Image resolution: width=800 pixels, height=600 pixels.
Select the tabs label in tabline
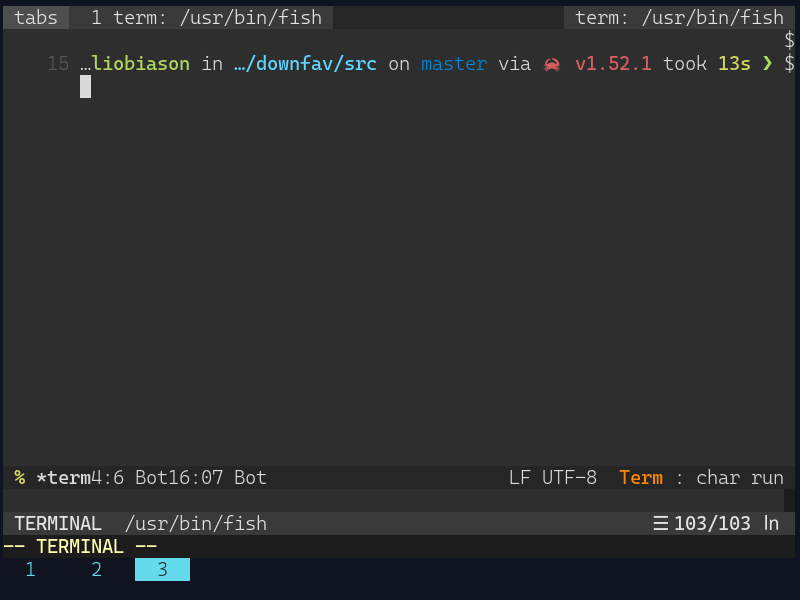point(36,18)
